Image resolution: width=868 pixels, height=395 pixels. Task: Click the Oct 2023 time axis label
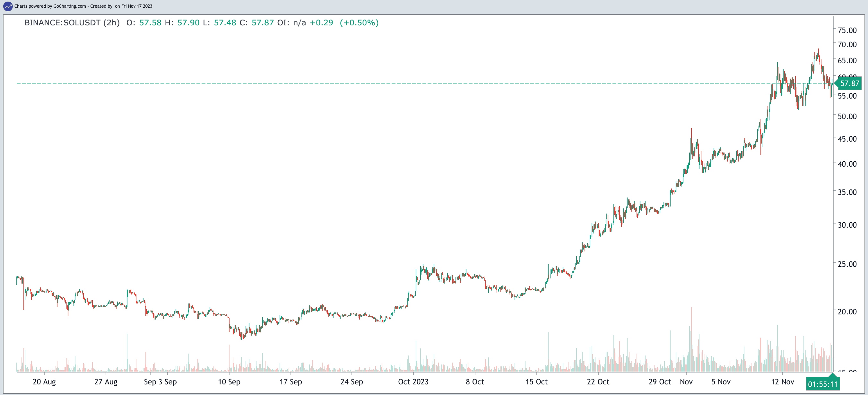click(x=413, y=382)
